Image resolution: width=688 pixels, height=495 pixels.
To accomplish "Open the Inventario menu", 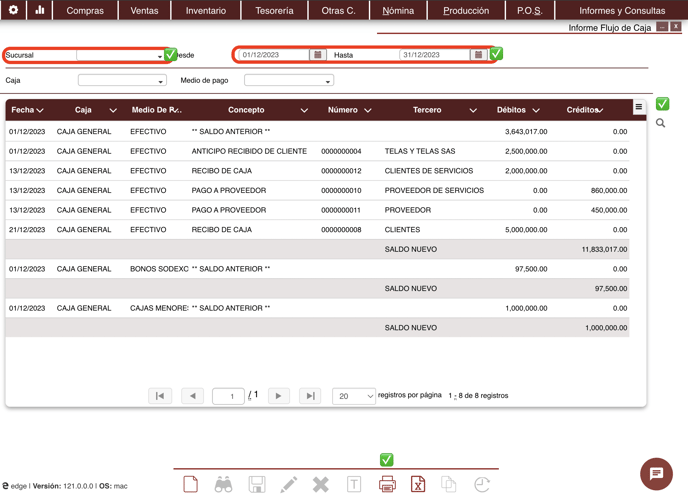I will [206, 11].
